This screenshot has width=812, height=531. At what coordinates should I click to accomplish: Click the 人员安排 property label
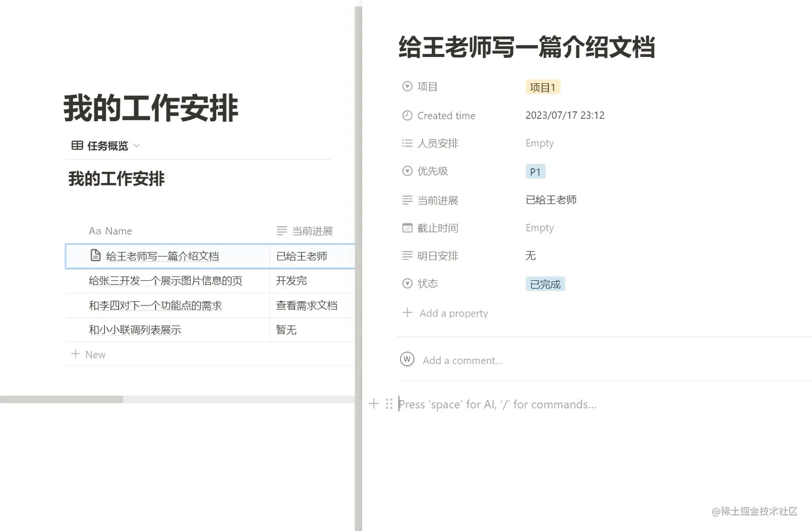(x=438, y=143)
